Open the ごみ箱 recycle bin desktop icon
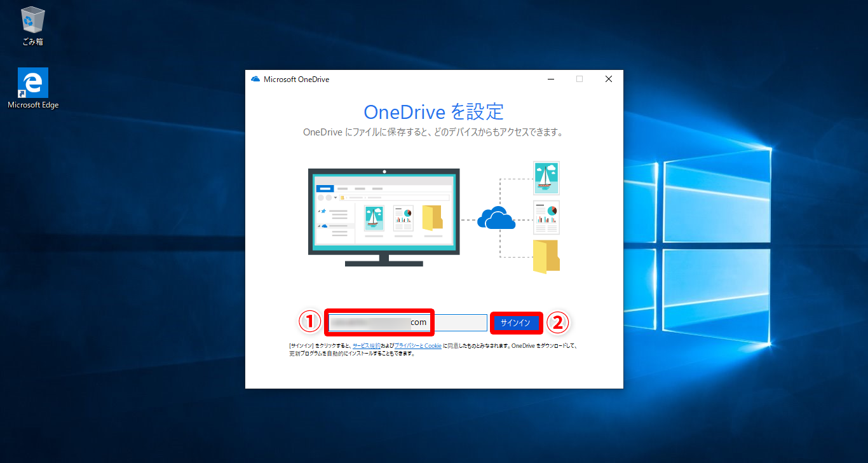 click(32, 25)
